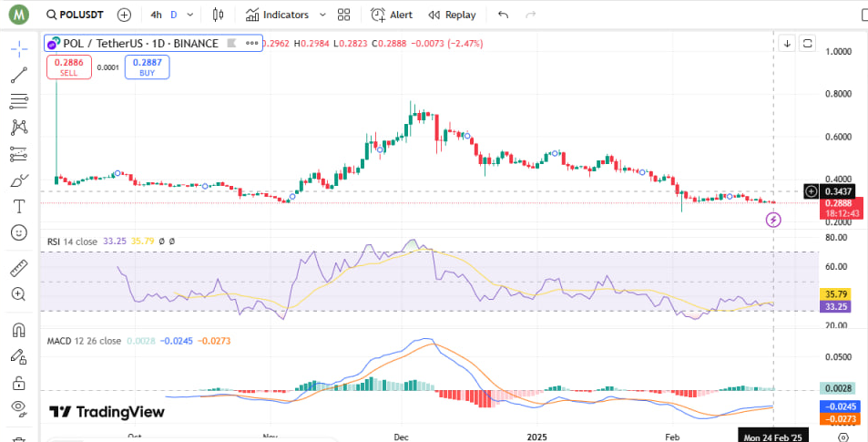Viewport: 868px width, 442px height.
Task: Open the layout setup grid icon
Action: click(x=344, y=15)
